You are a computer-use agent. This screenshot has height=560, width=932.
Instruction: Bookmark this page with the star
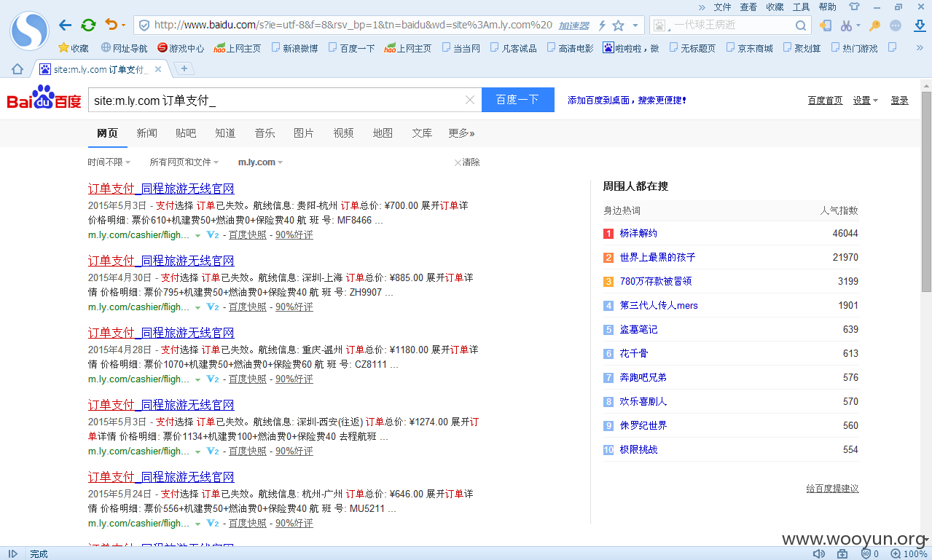619,25
